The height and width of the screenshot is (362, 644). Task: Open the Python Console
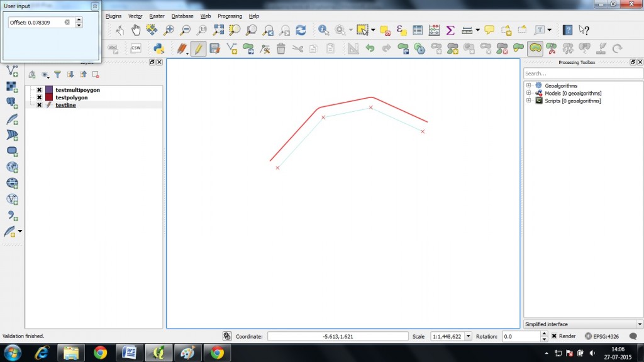point(160,48)
